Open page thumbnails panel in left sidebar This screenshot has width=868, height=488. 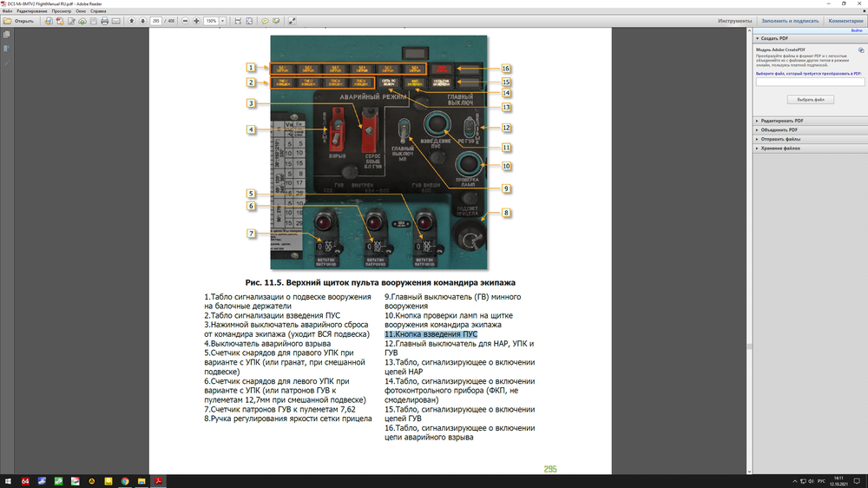coord(7,35)
